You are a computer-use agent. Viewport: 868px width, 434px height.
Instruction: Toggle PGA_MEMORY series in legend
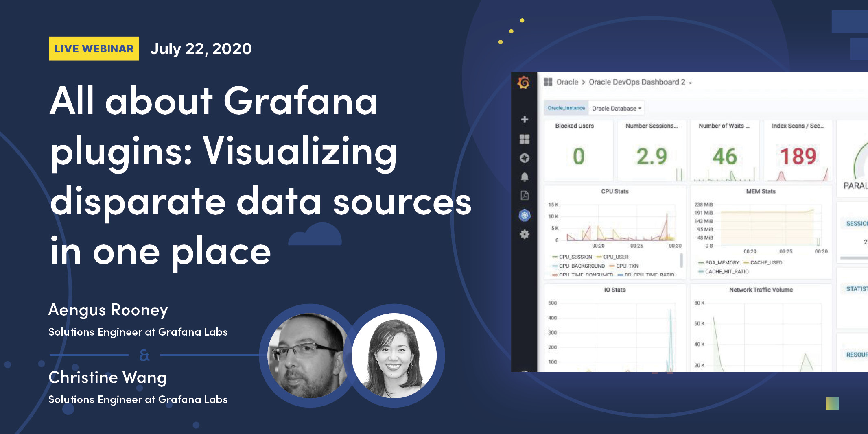tap(719, 262)
